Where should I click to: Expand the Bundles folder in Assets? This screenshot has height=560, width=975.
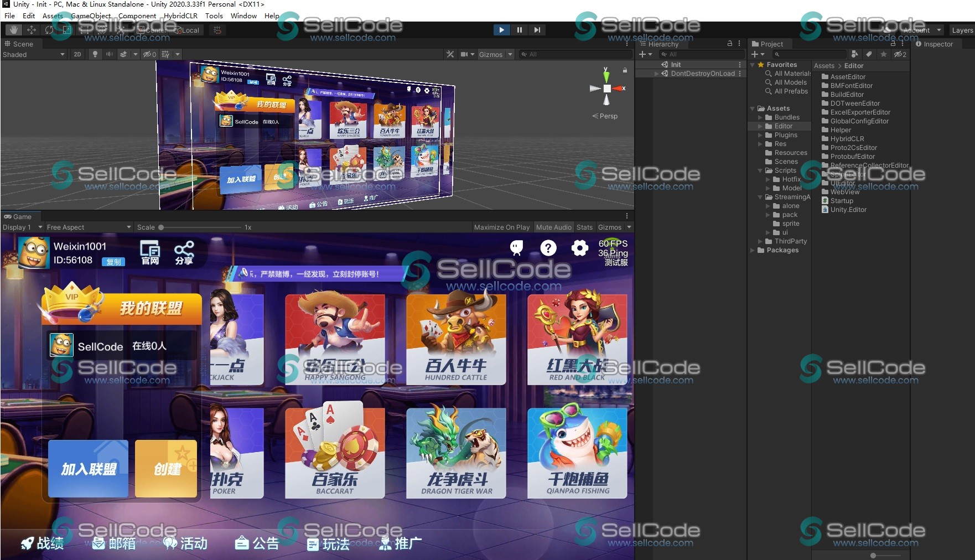click(x=760, y=117)
